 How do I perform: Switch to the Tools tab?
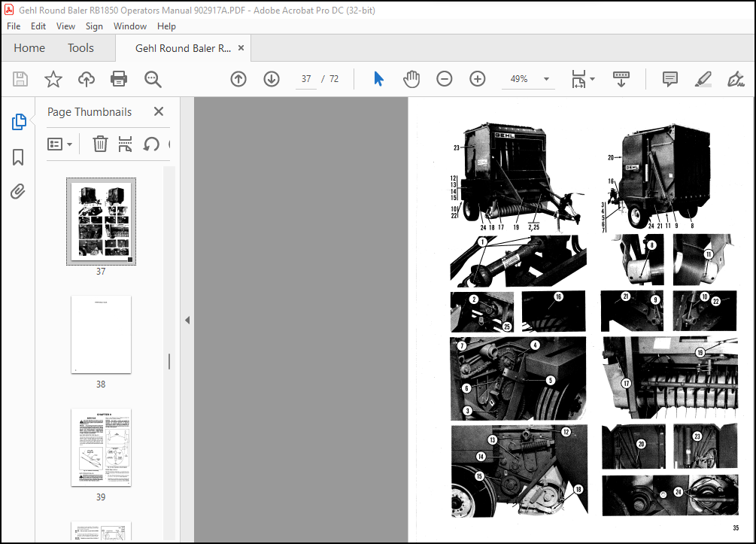pos(80,48)
